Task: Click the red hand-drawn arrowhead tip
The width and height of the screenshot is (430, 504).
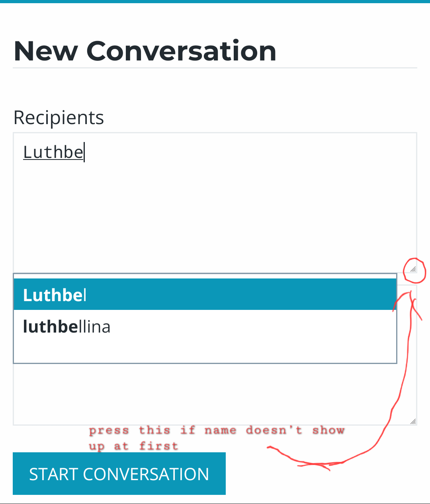Action: tap(410, 293)
